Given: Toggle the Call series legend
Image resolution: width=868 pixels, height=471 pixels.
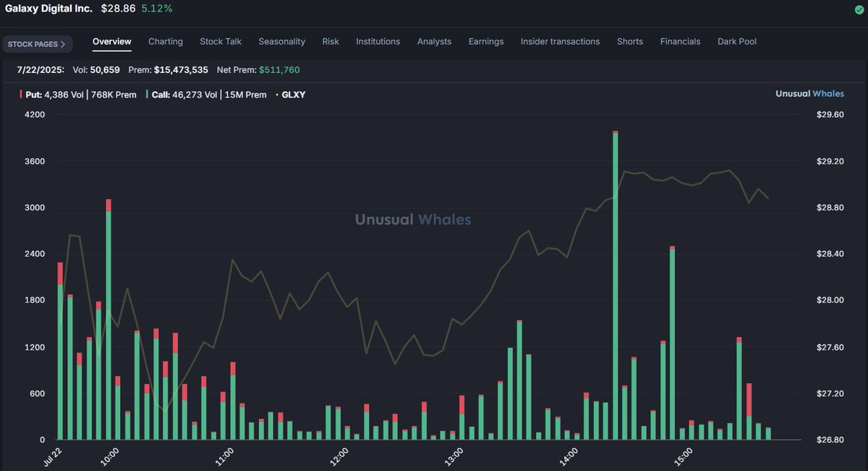Looking at the screenshot, I should [206, 95].
